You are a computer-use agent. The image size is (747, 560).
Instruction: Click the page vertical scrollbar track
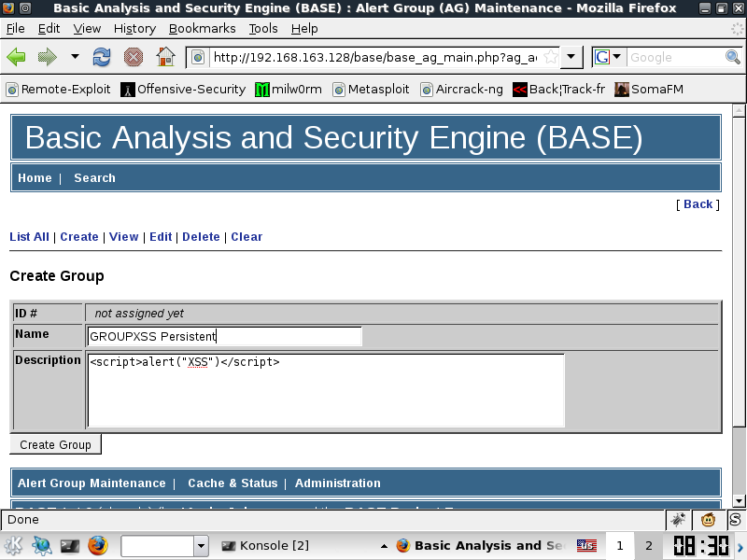coord(739,461)
